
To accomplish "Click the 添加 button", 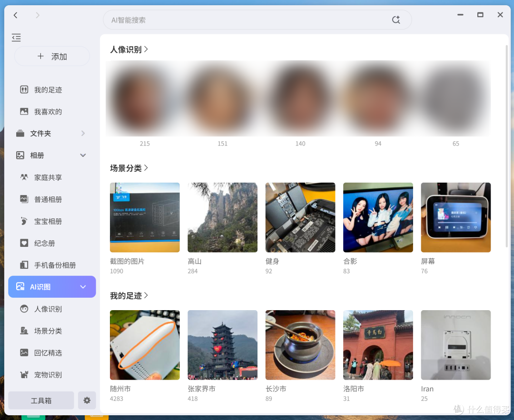I will point(52,56).
